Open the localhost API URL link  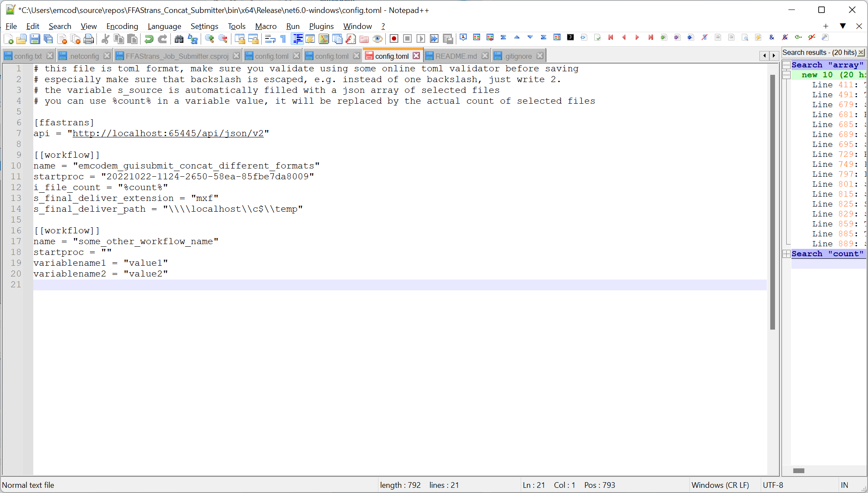click(x=168, y=134)
